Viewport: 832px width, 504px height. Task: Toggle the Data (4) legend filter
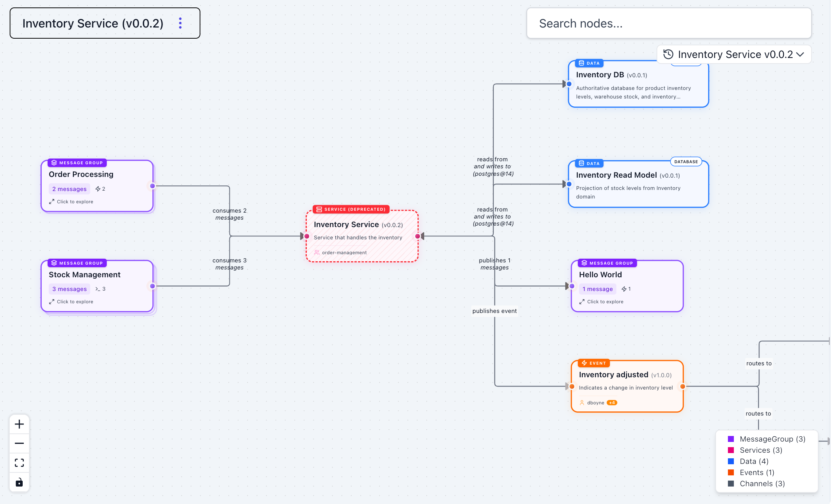click(754, 461)
